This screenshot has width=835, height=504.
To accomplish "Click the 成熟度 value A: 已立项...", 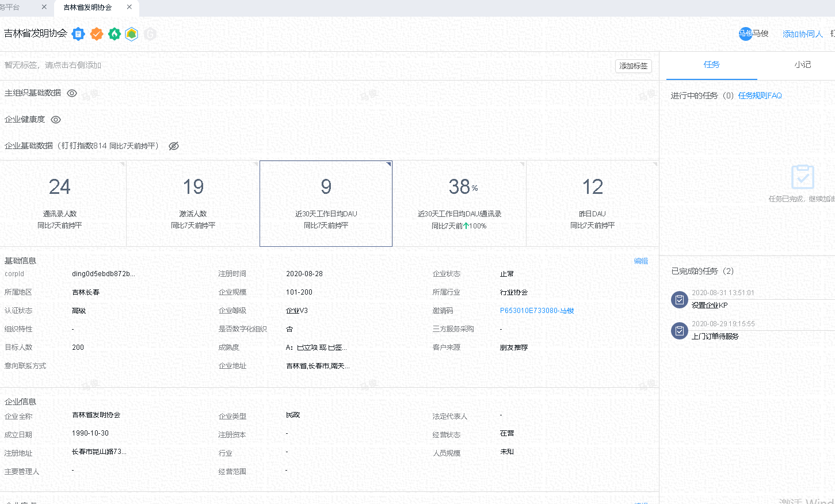I will (x=317, y=348).
